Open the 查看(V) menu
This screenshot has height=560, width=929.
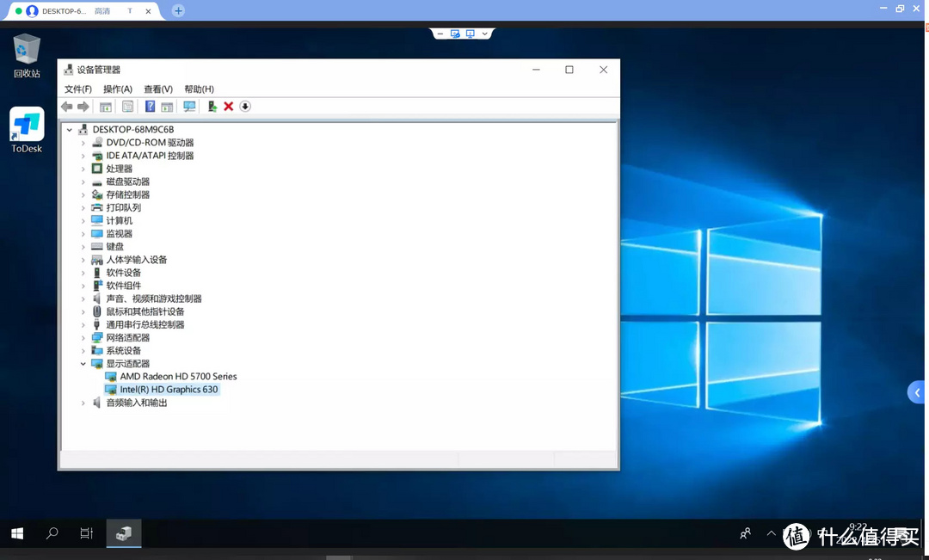(158, 89)
